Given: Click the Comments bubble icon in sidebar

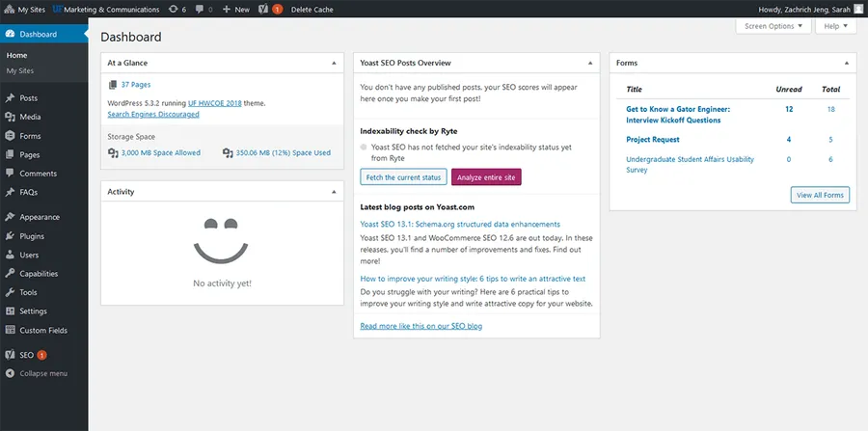Looking at the screenshot, I should tap(10, 174).
